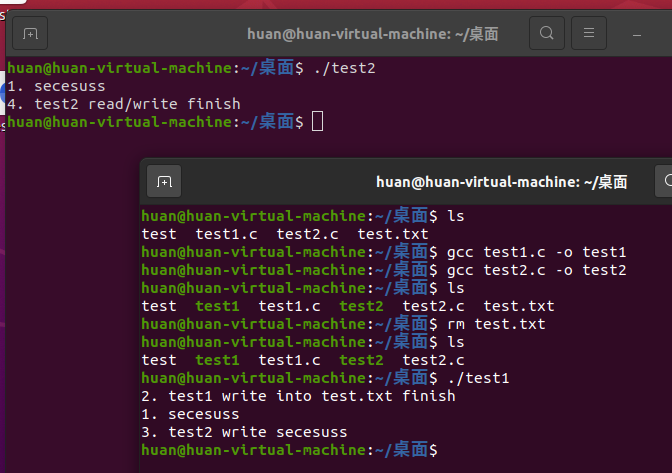Click green test2 in listing containing test.txt

361,306
